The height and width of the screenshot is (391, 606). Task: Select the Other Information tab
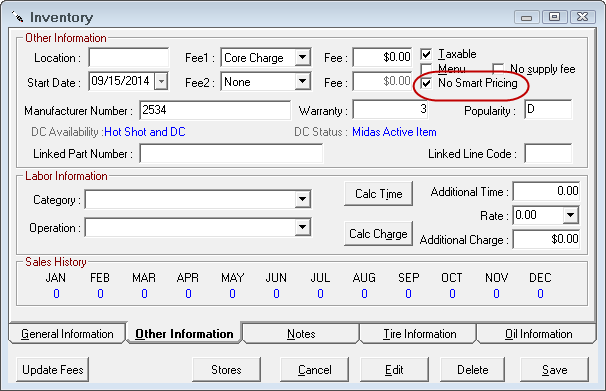(x=184, y=333)
